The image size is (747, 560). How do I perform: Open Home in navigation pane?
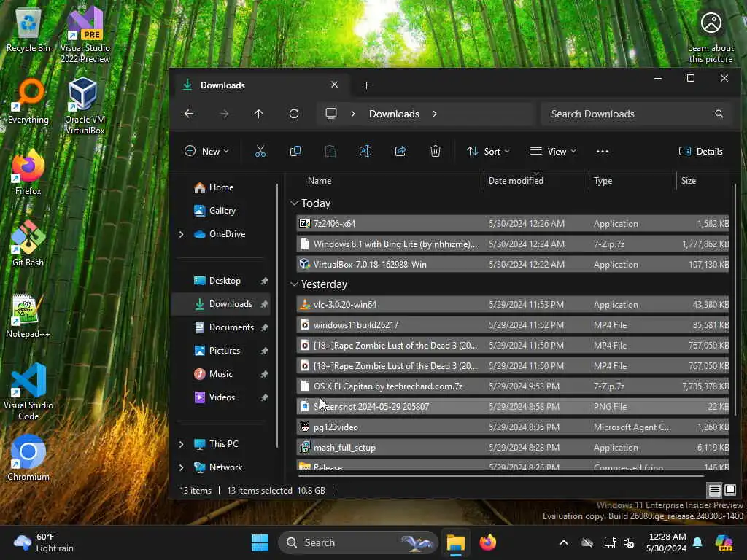221,187
